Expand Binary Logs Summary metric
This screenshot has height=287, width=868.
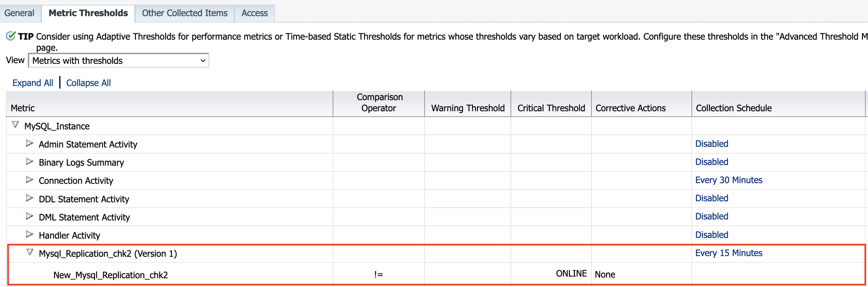point(30,162)
